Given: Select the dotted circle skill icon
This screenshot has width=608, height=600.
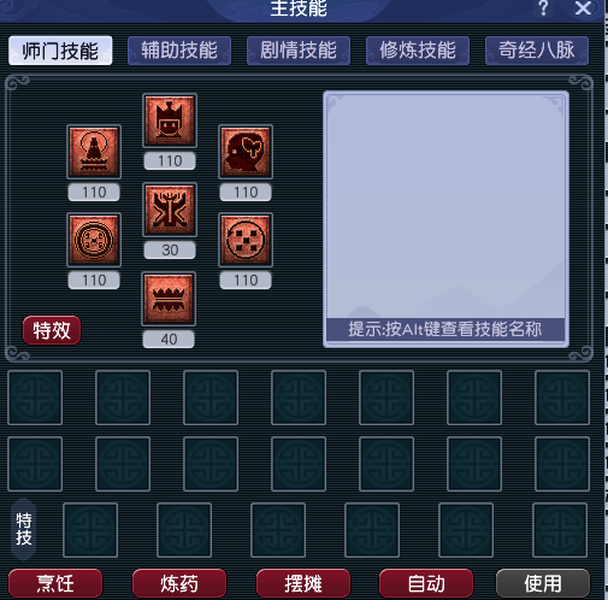Looking at the screenshot, I should coord(245,240).
